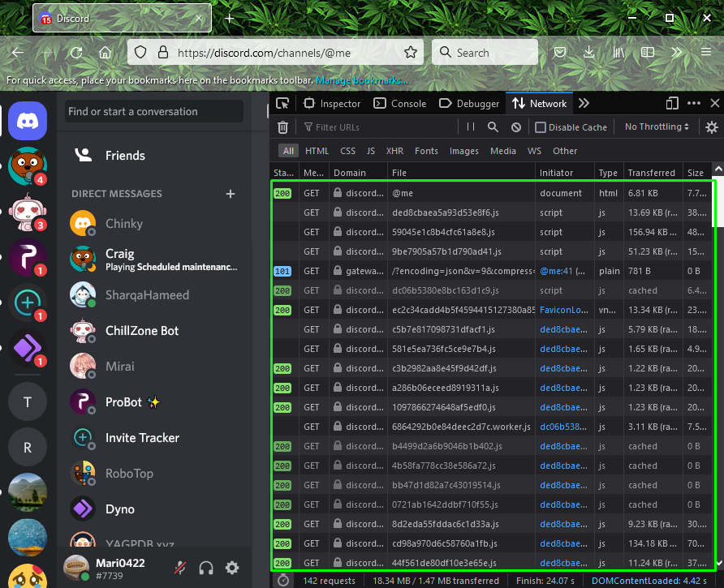Create a new DM with plus icon
Viewport: 724px width, 588px height.
(231, 194)
